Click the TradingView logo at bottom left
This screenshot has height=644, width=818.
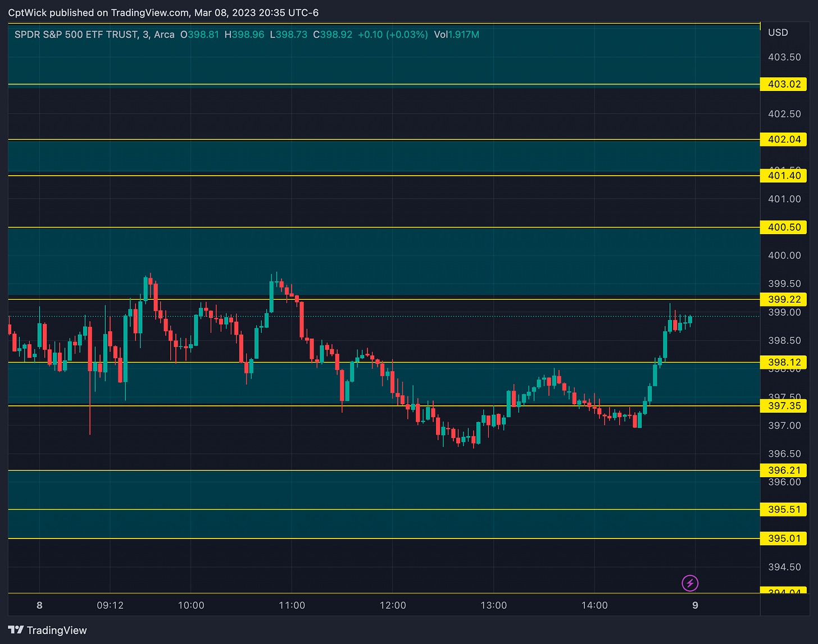pyautogui.click(x=48, y=630)
